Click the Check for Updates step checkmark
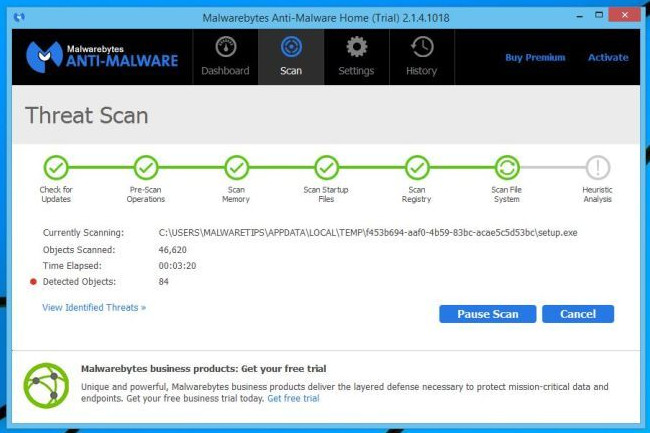 [56, 168]
